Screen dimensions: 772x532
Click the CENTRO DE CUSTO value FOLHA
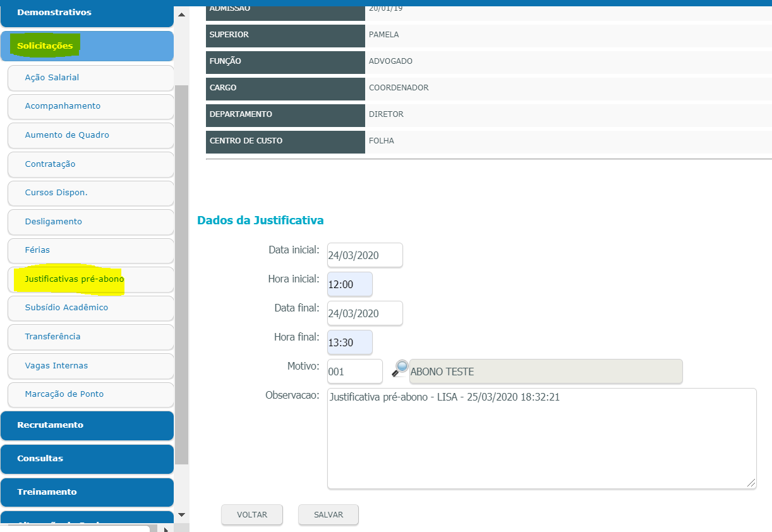pyautogui.click(x=382, y=141)
